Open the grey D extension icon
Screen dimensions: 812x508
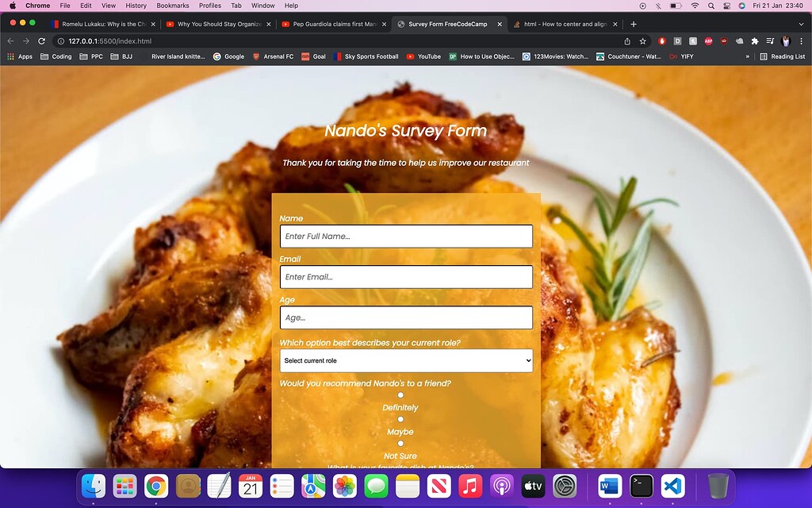[x=677, y=41]
